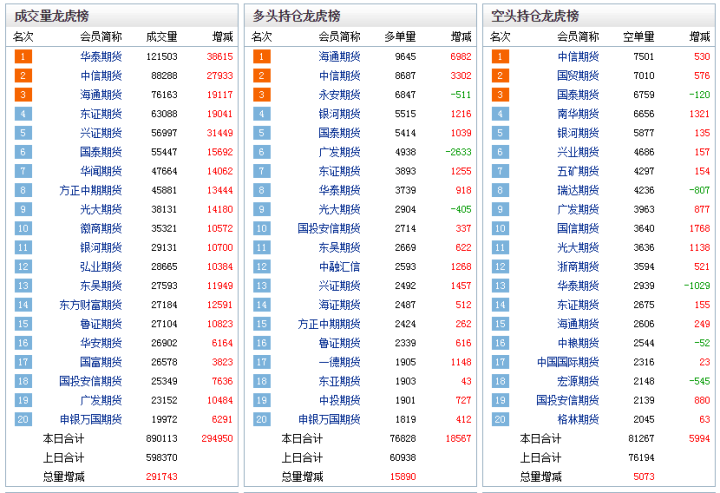Select short position value 7501
720x493 pixels.
point(644,56)
